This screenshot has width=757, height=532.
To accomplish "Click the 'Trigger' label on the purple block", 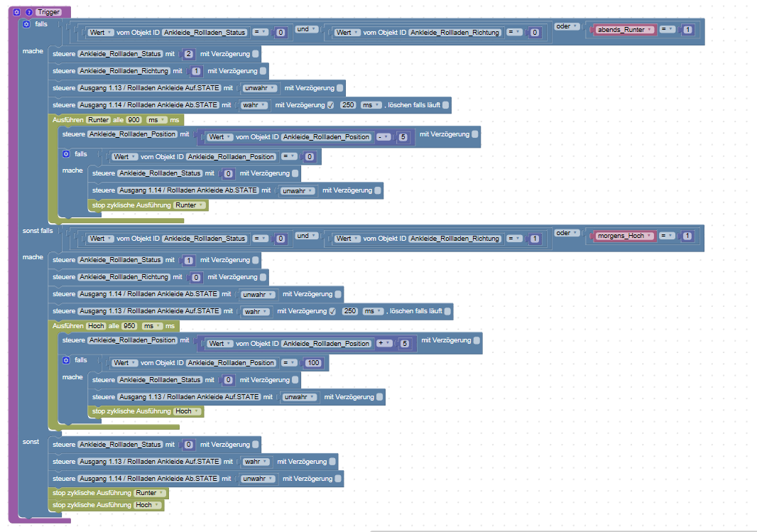I will (x=49, y=12).
